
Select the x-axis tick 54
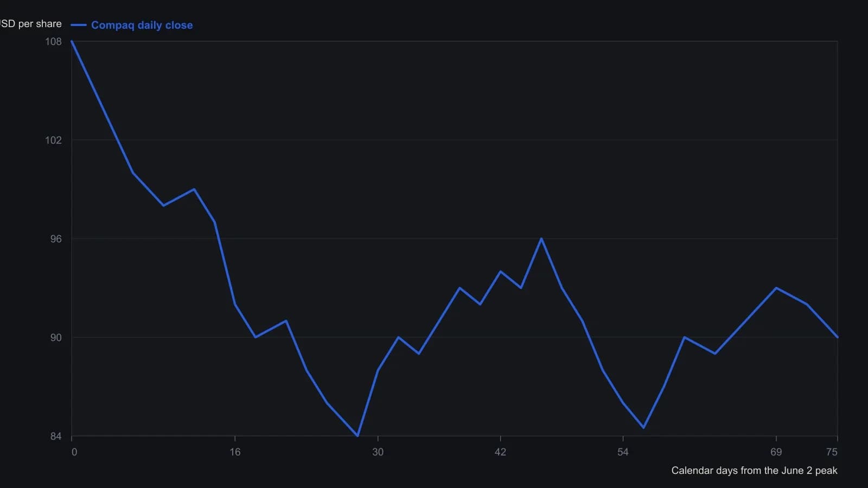[x=623, y=452]
